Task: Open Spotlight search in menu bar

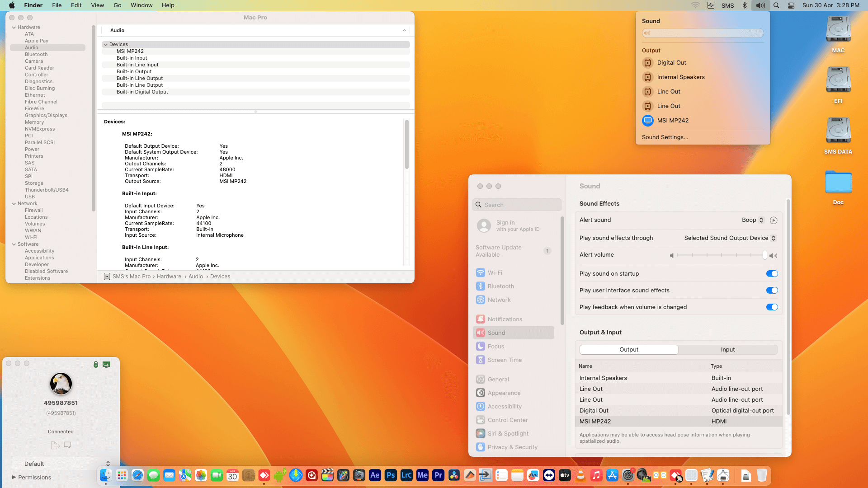Action: 776,5
